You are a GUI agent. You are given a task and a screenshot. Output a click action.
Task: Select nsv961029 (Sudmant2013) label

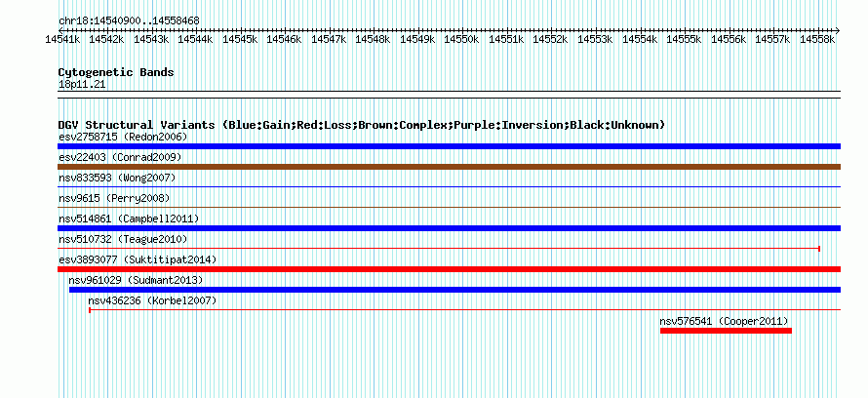point(136,280)
